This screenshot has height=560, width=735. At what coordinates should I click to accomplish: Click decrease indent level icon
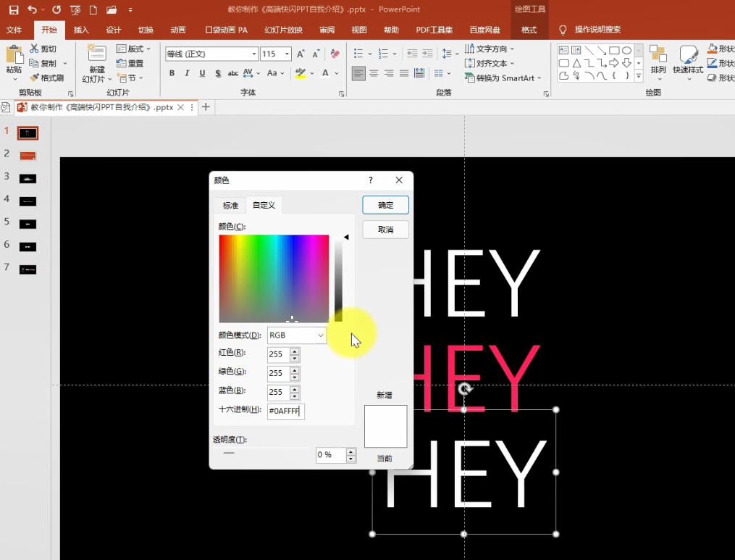tap(412, 54)
